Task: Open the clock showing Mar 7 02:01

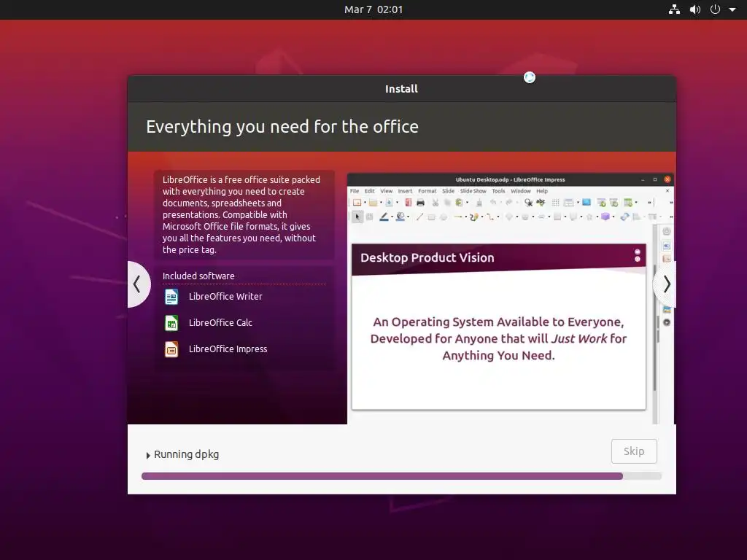Action: pos(373,9)
